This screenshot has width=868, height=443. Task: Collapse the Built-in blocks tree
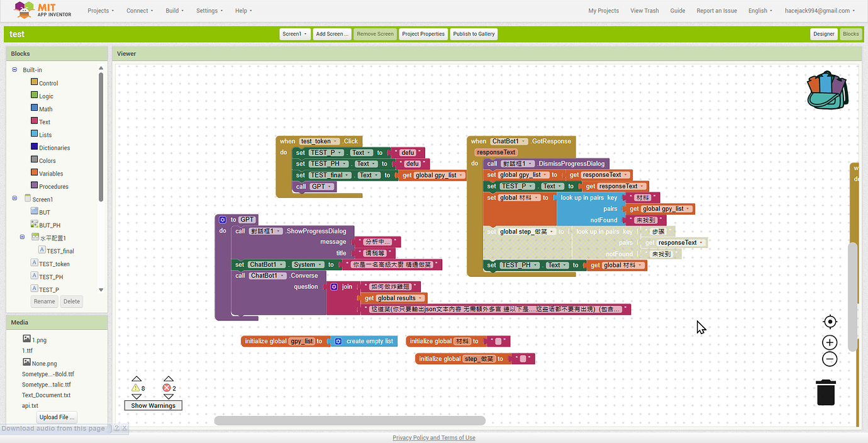(14, 69)
